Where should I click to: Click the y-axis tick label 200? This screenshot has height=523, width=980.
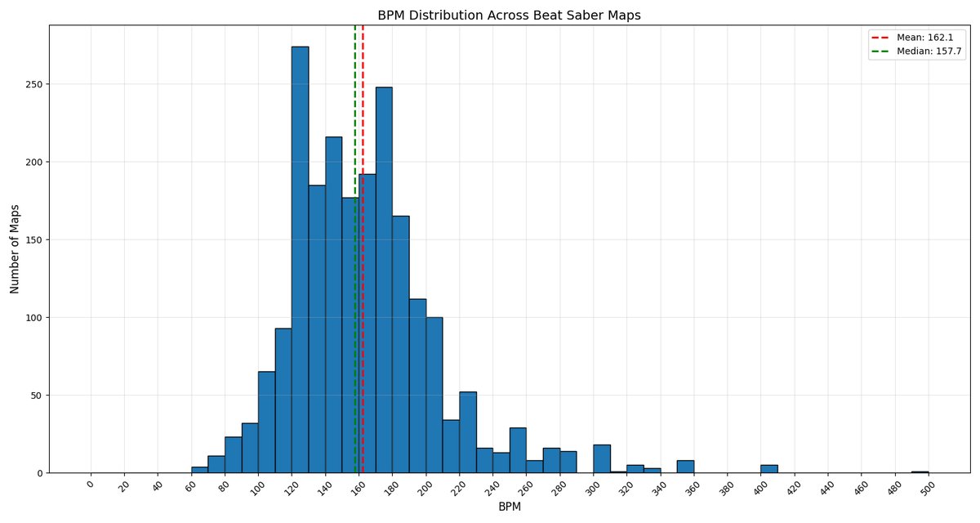coord(33,162)
